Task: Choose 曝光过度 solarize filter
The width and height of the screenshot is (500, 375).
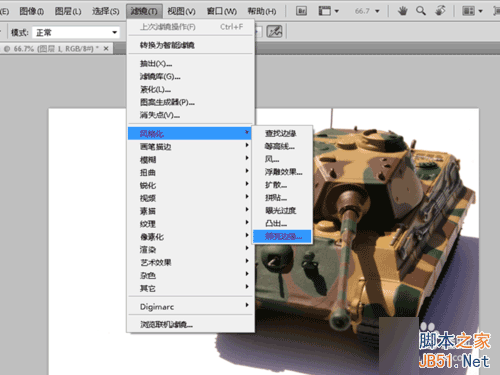Action: 282,210
